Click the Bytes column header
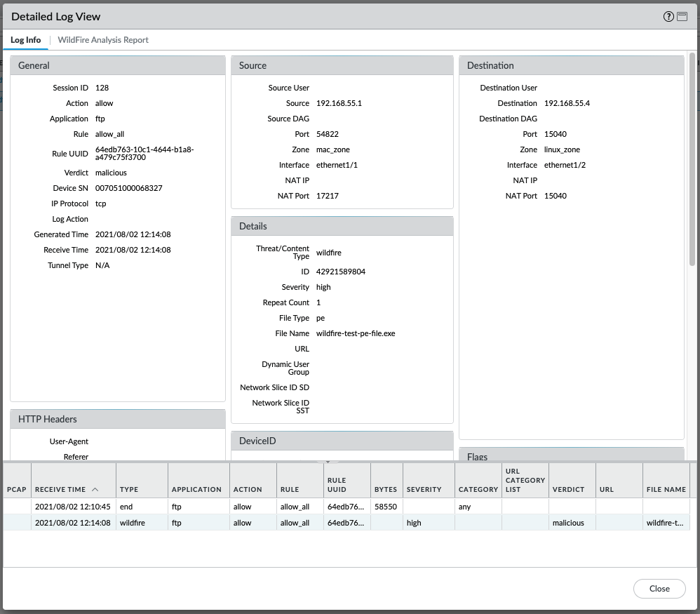The image size is (700, 614). 386,489
